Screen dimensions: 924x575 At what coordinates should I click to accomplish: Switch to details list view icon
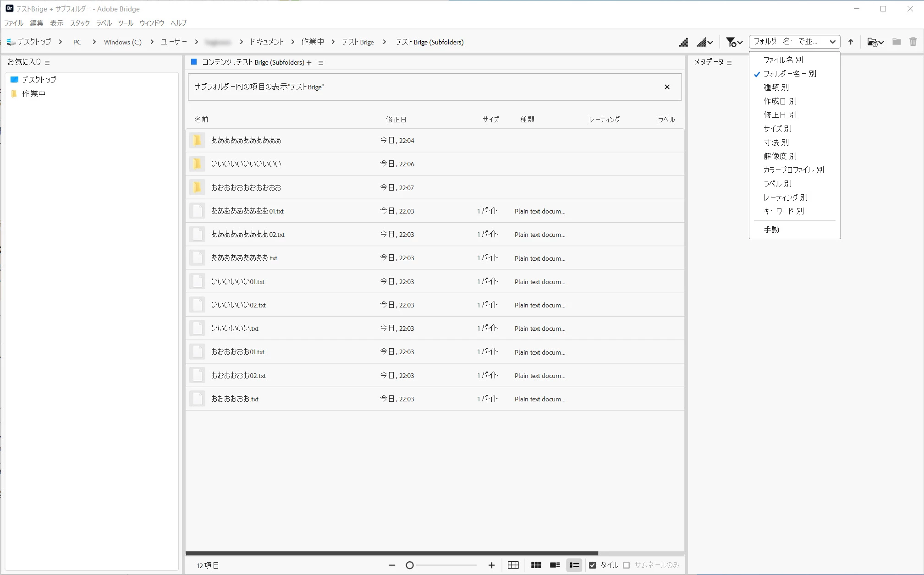tap(555, 565)
